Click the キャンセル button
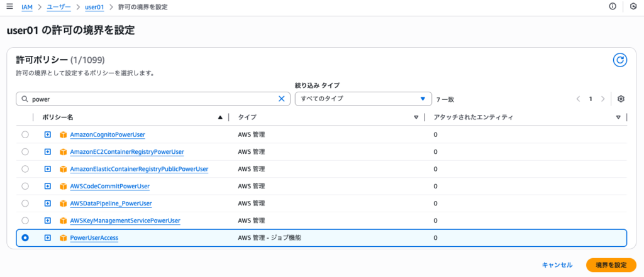 coord(557,265)
